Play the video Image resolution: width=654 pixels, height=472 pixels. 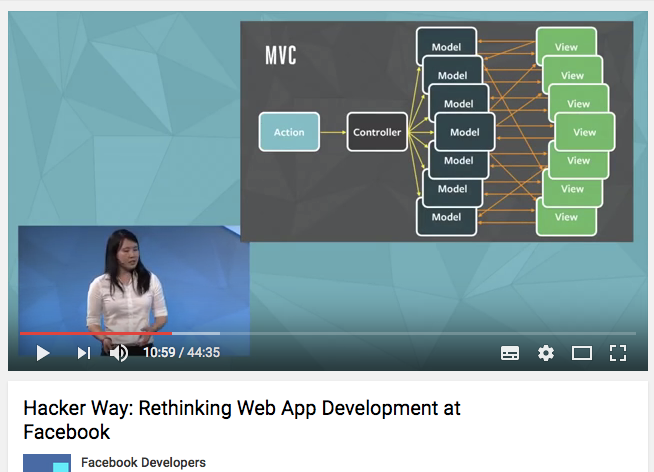coord(43,353)
